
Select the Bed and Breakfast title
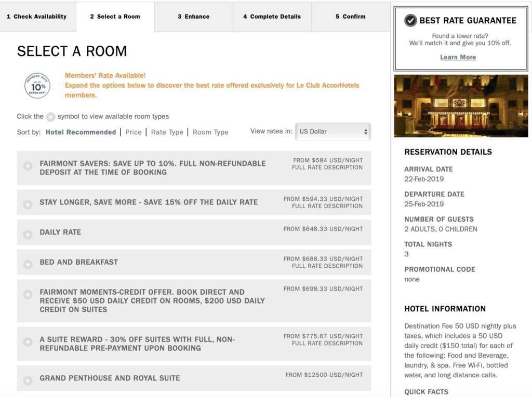79,262
